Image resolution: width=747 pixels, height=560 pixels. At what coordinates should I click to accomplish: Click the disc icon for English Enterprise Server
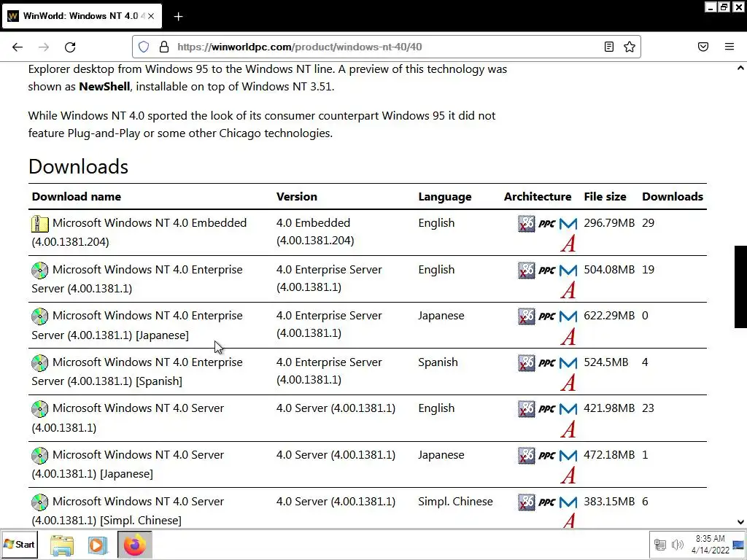click(39, 270)
